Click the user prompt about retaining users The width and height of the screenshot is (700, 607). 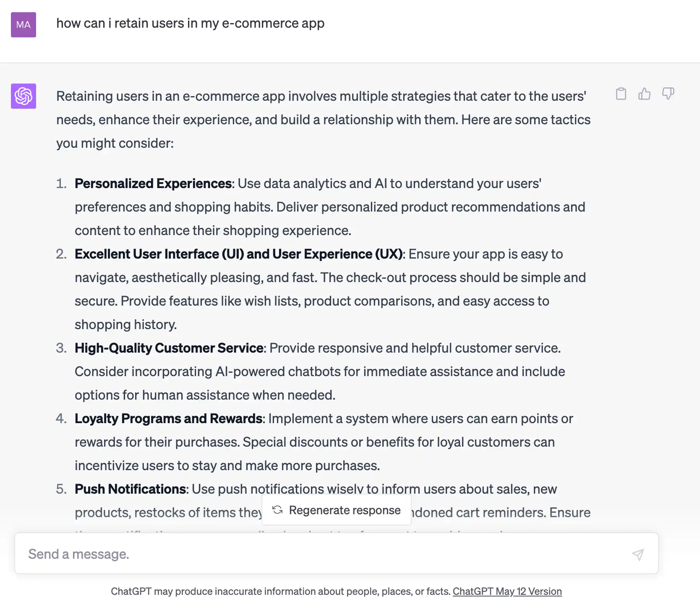pos(191,24)
